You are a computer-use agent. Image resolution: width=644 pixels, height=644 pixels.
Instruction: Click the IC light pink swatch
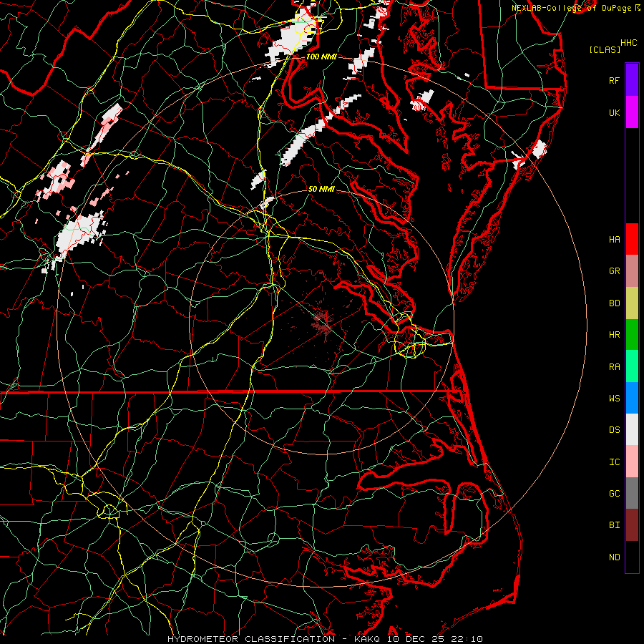(x=632, y=462)
